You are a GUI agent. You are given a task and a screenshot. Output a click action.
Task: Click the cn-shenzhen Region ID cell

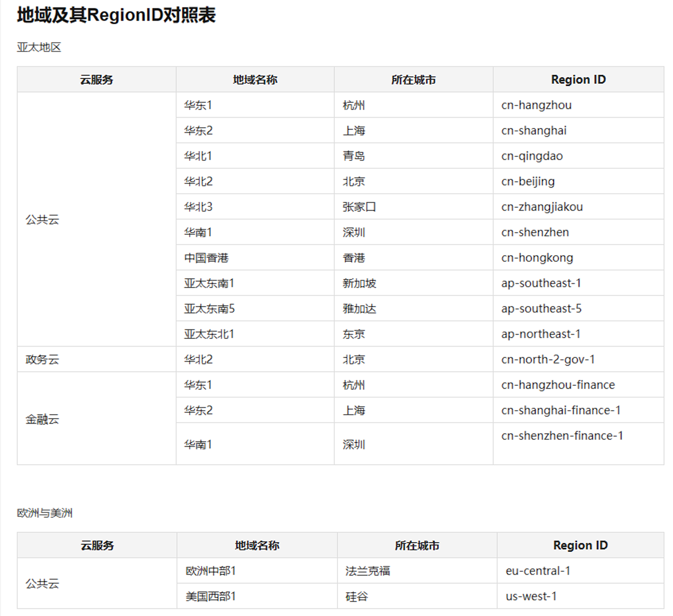click(x=578, y=232)
